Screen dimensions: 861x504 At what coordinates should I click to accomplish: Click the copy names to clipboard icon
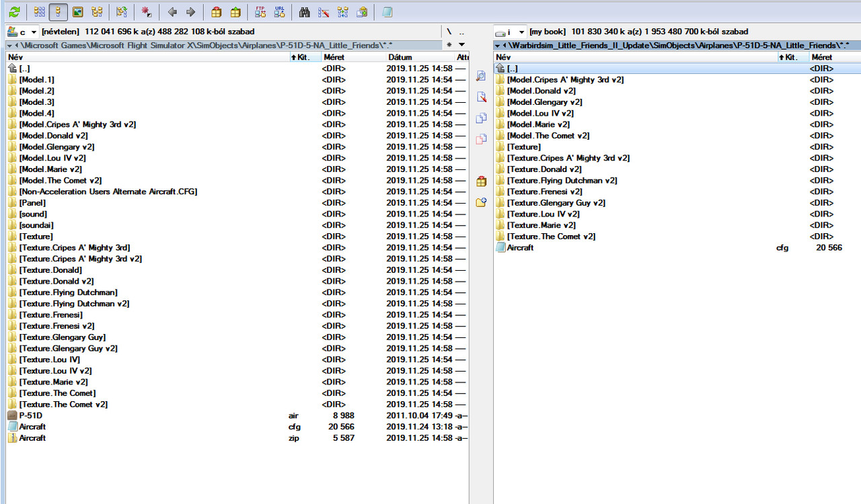point(362,11)
